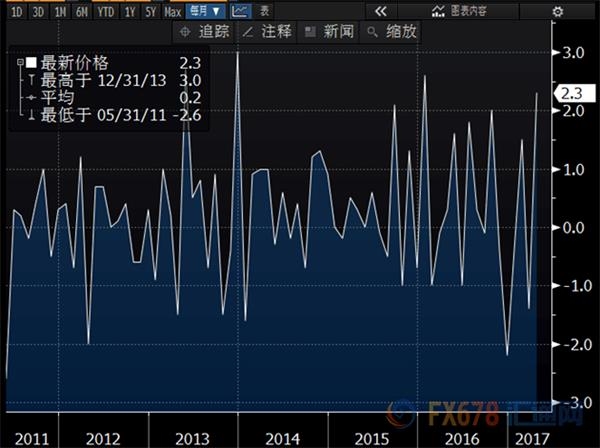Open the 每月 frequency dropdown

(205, 11)
